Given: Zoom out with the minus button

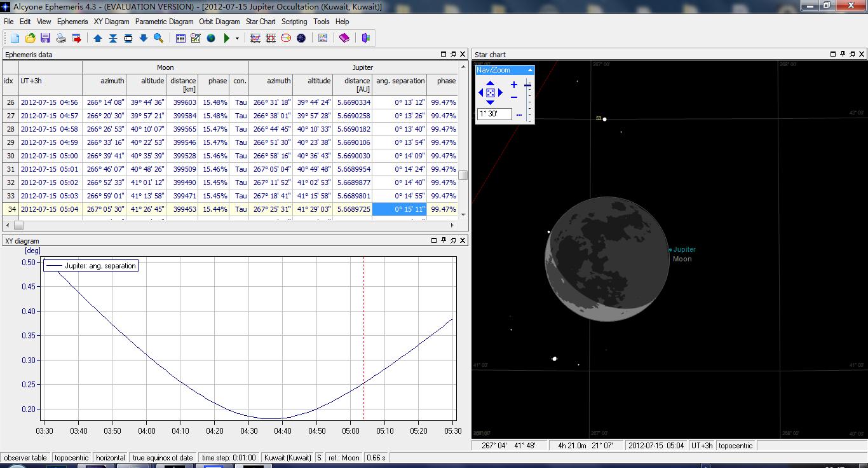Looking at the screenshot, I should (513, 97).
